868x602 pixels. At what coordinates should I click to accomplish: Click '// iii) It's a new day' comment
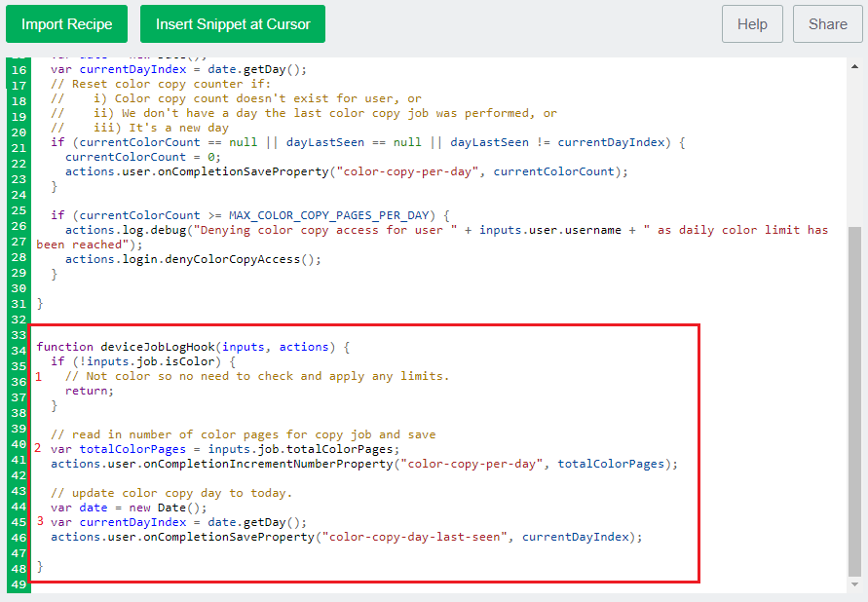139,128
